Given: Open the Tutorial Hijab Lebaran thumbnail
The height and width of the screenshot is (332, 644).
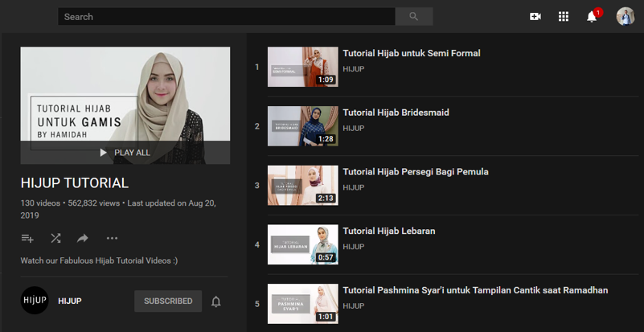Looking at the screenshot, I should [302, 244].
